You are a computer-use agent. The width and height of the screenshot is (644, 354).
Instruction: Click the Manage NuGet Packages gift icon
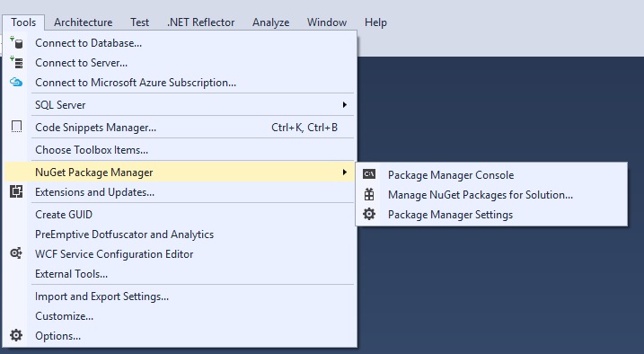pos(369,194)
